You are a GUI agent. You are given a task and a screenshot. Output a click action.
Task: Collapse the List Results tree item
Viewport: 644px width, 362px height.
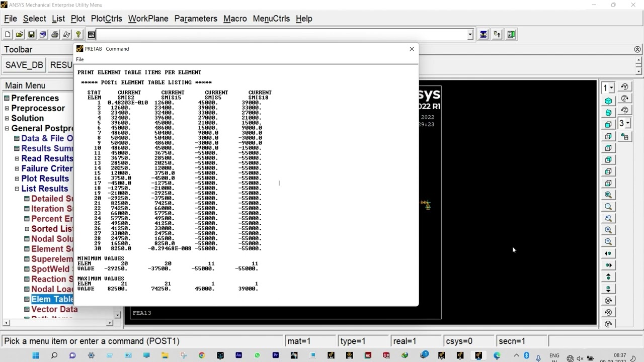(17, 189)
